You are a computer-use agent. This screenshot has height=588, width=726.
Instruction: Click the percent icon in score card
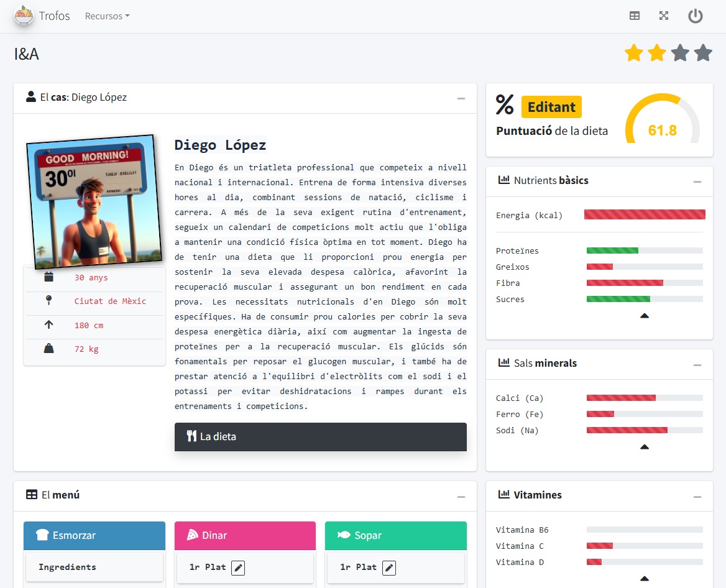point(505,104)
